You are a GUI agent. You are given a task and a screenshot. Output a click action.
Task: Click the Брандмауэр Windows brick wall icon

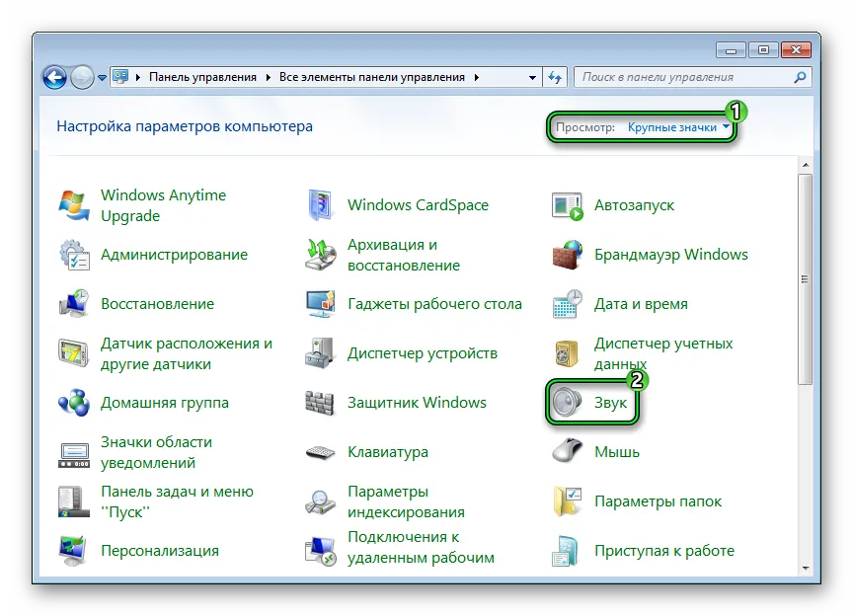point(568,255)
